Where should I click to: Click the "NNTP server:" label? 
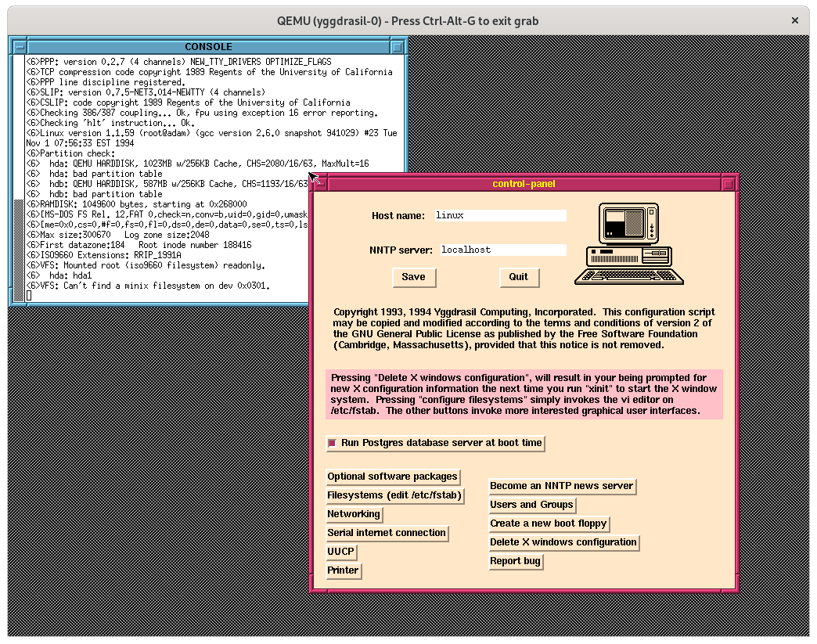point(401,250)
